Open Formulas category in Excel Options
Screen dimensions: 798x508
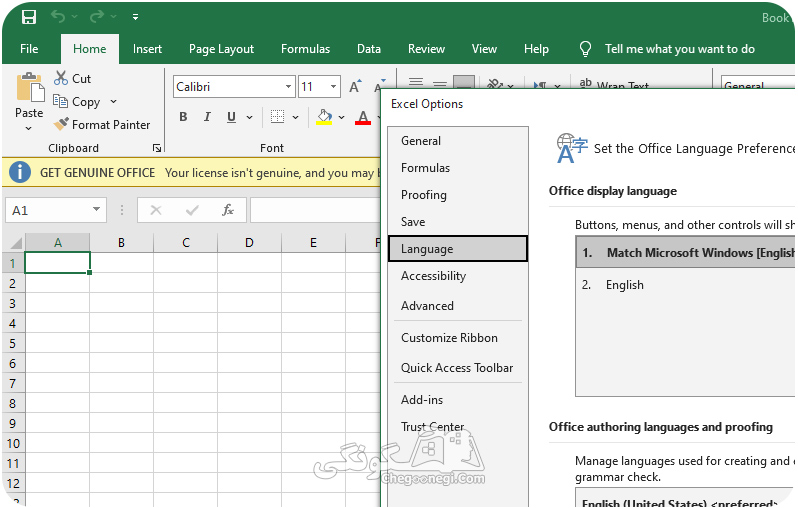click(458, 168)
